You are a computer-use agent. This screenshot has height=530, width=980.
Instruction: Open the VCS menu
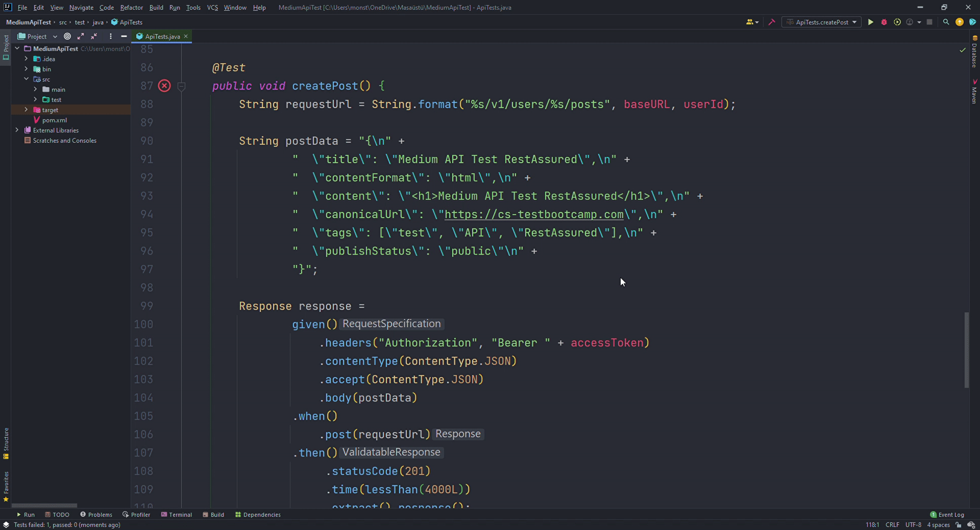click(x=212, y=7)
